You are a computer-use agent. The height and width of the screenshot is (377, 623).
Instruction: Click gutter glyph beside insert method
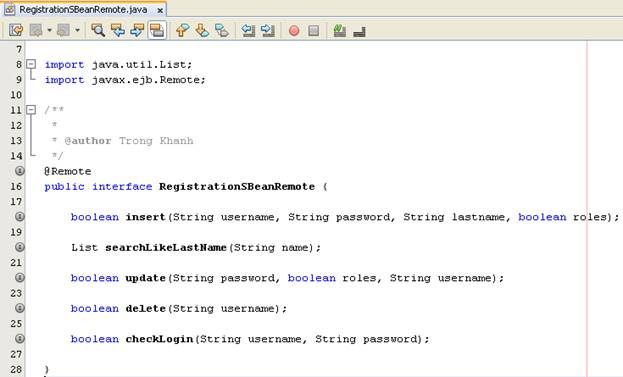tap(19, 217)
